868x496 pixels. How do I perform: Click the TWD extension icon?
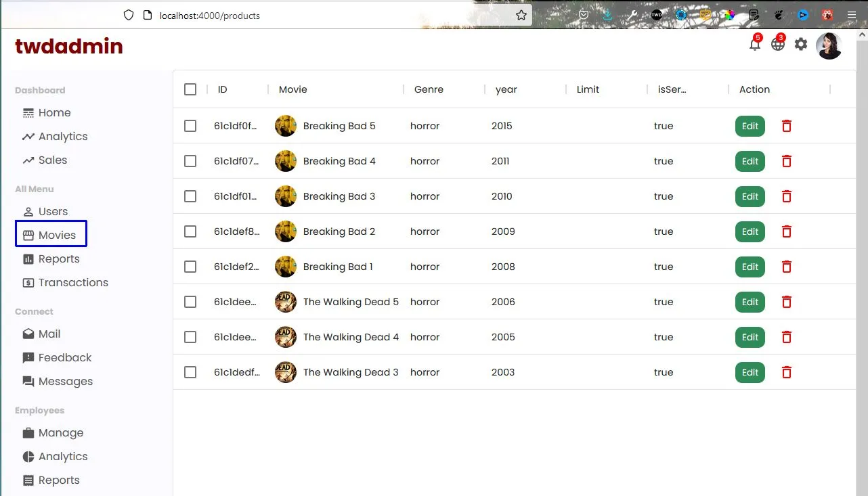click(x=657, y=15)
